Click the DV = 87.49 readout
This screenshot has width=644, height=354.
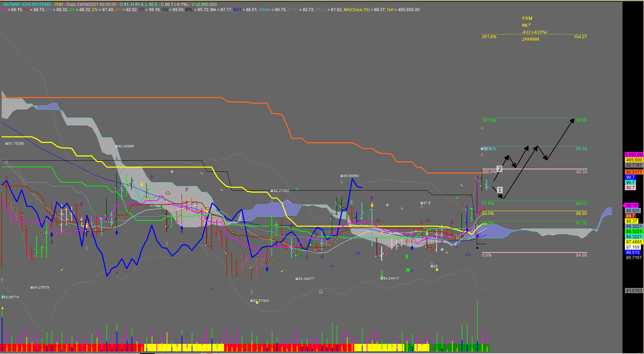point(103,10)
